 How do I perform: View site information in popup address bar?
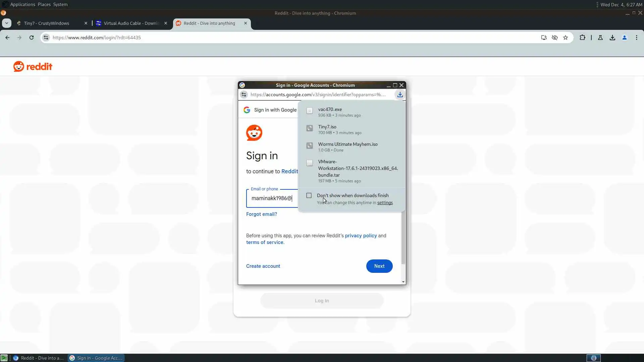coord(244,95)
